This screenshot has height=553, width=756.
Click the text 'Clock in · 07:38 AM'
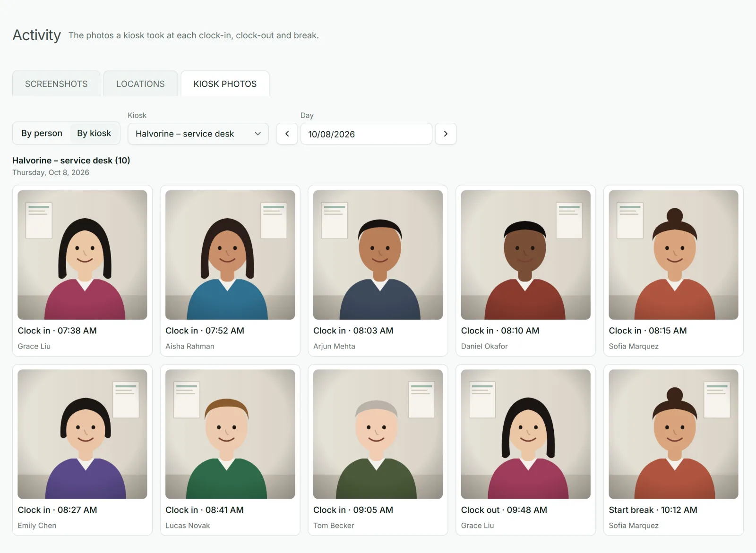pyautogui.click(x=57, y=331)
